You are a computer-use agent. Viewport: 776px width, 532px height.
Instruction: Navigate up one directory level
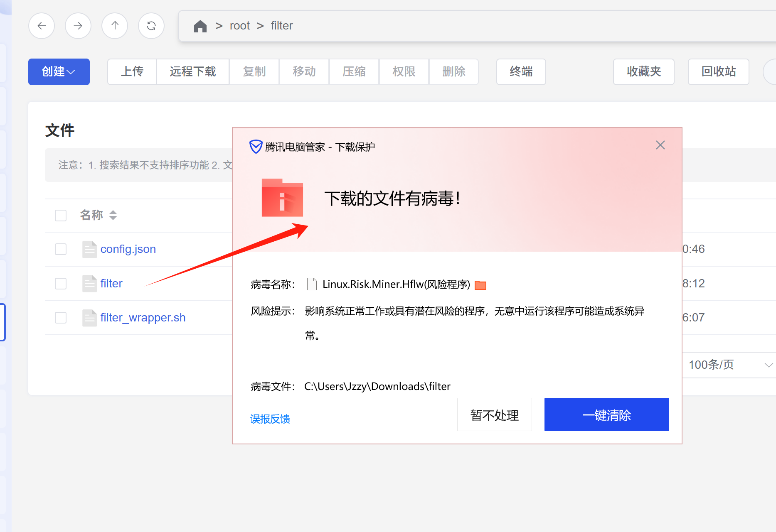coord(115,26)
